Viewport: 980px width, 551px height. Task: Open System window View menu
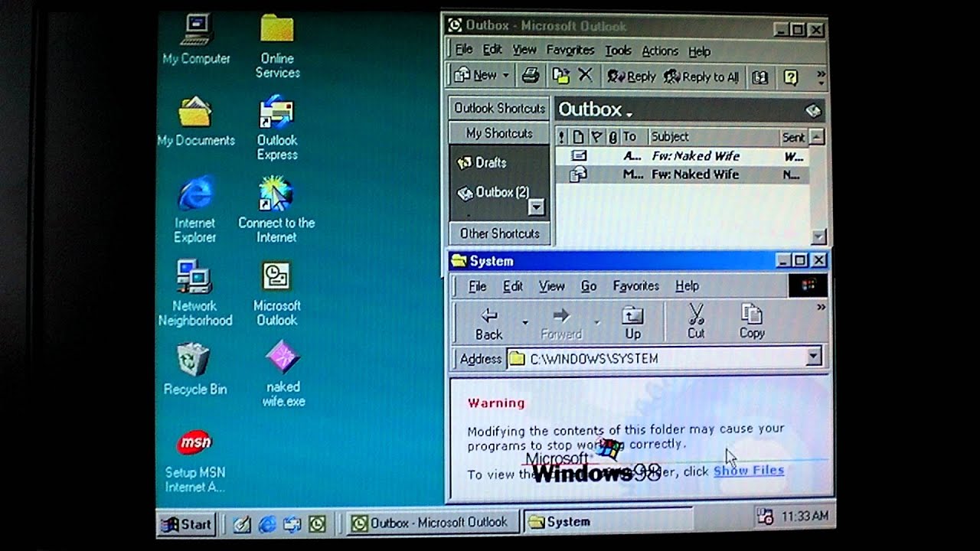click(x=551, y=286)
